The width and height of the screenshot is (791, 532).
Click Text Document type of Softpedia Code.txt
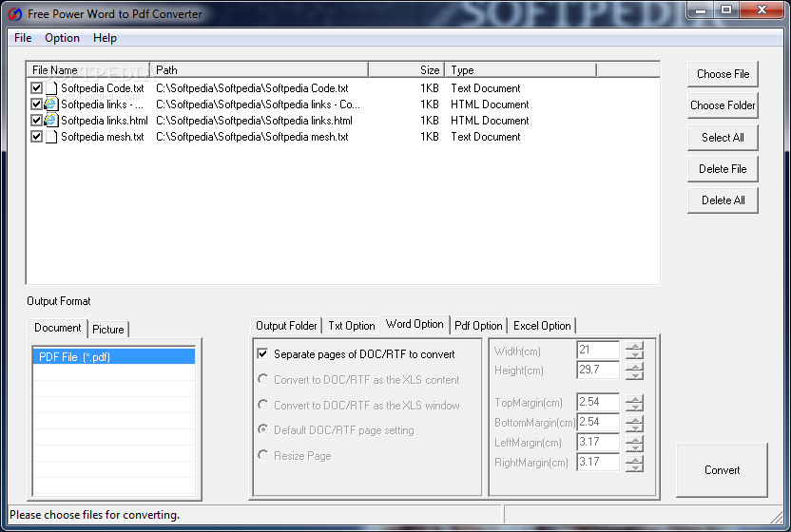click(485, 88)
